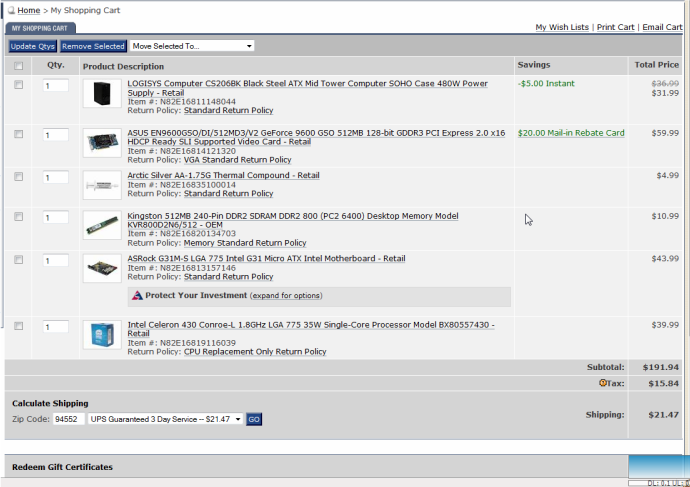
Task: Click the Intel Celeron processor box image
Action: tap(101, 337)
